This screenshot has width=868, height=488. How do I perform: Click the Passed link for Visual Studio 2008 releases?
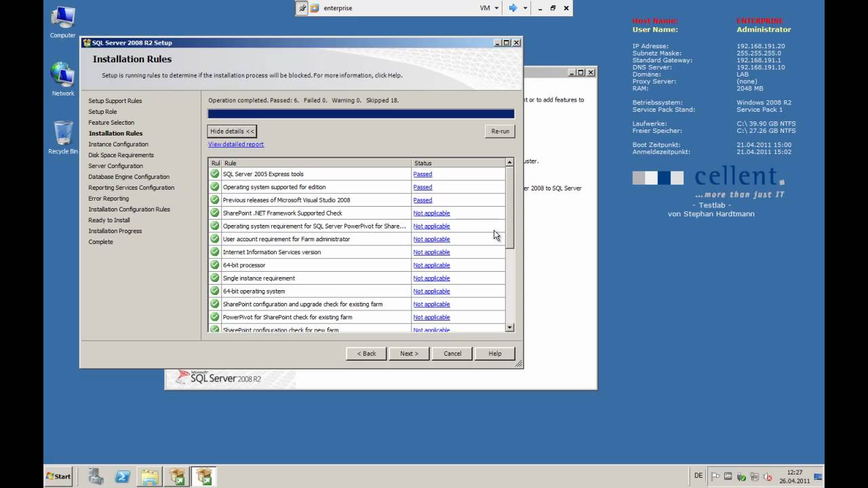[422, 200]
